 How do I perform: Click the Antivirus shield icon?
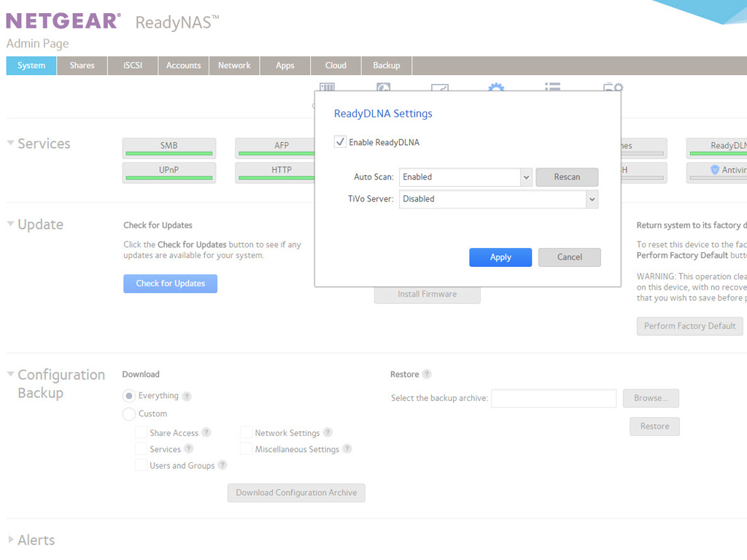coord(715,170)
